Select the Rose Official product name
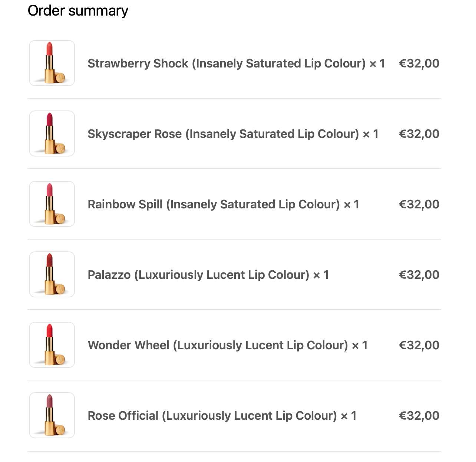The height and width of the screenshot is (462, 476). (x=222, y=416)
